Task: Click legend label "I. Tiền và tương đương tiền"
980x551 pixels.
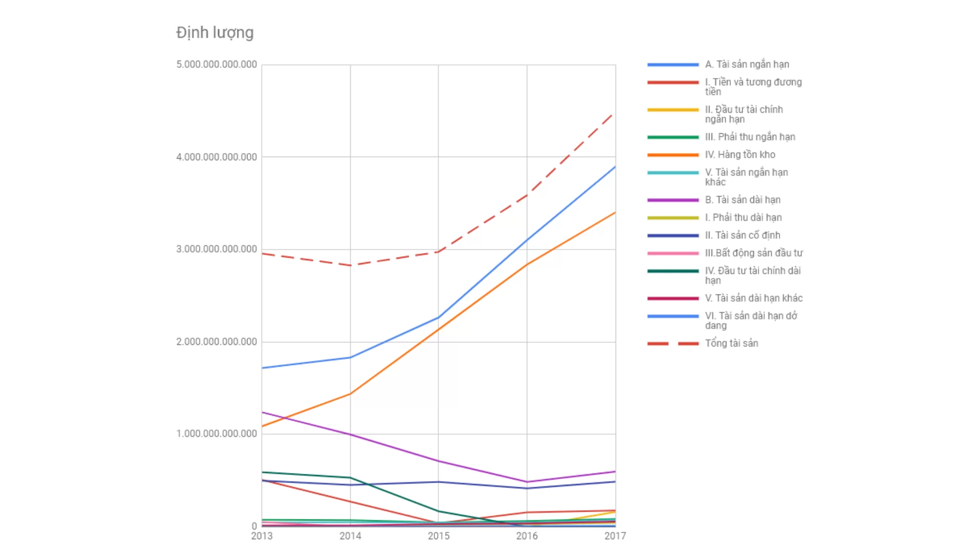Action: coord(753,87)
